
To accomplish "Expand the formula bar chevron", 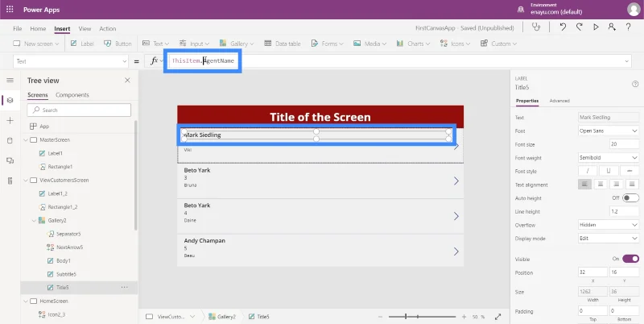I will point(627,61).
